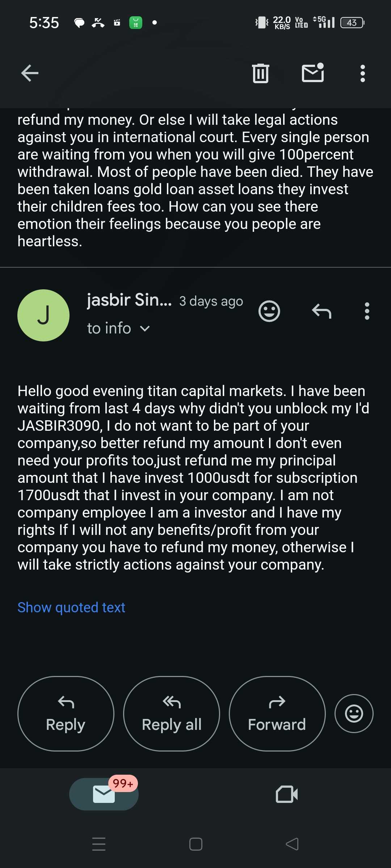Tap the bottom emoji reaction button

pyautogui.click(x=354, y=713)
